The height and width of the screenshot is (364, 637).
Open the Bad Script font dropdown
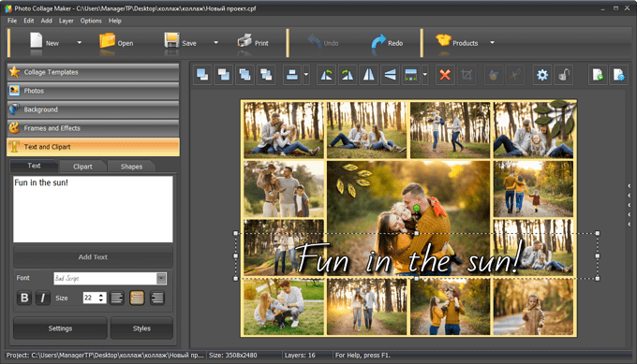(x=161, y=278)
